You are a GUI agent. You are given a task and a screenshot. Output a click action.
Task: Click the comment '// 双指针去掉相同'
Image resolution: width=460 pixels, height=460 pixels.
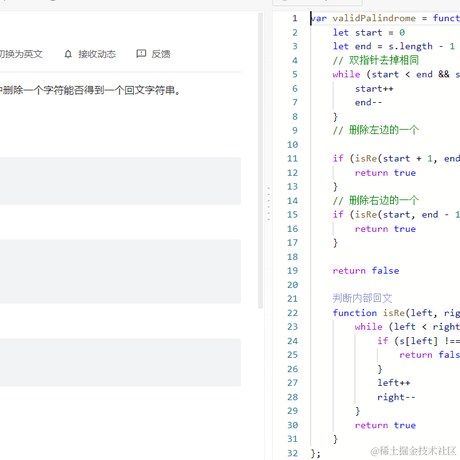tap(376, 60)
